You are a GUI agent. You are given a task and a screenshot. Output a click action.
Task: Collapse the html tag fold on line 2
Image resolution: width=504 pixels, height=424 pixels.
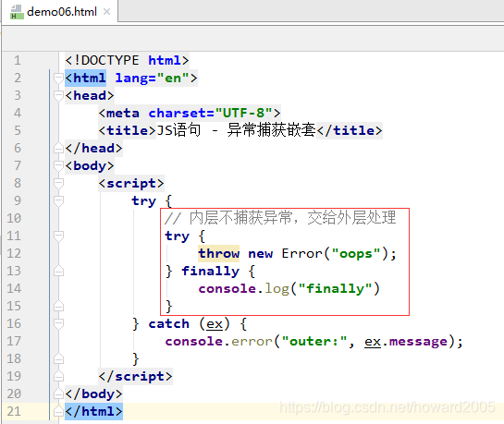pos(58,78)
